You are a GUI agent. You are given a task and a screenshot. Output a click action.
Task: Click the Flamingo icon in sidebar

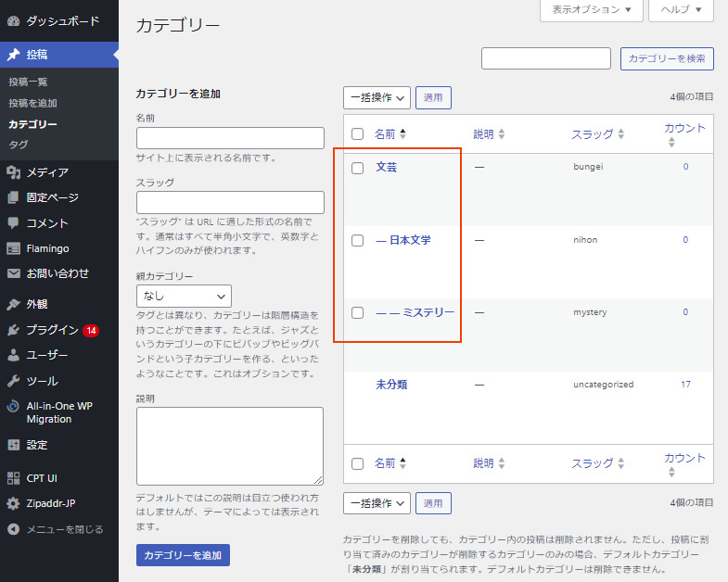tap(13, 248)
